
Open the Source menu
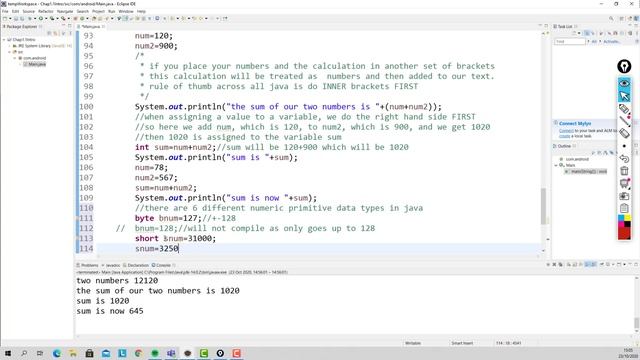coord(29,11)
